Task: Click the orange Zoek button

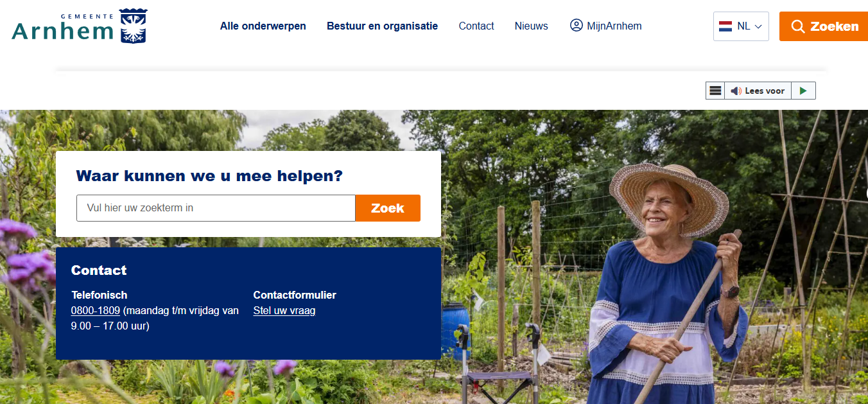Action: pyautogui.click(x=388, y=208)
